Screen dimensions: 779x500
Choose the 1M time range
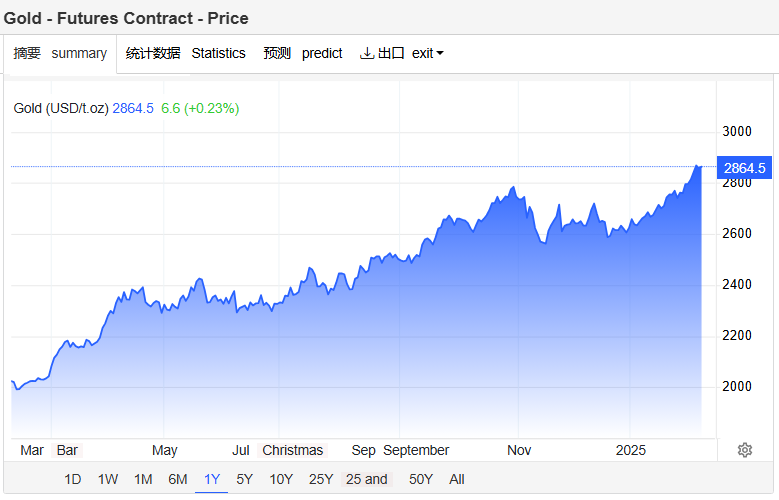(143, 479)
